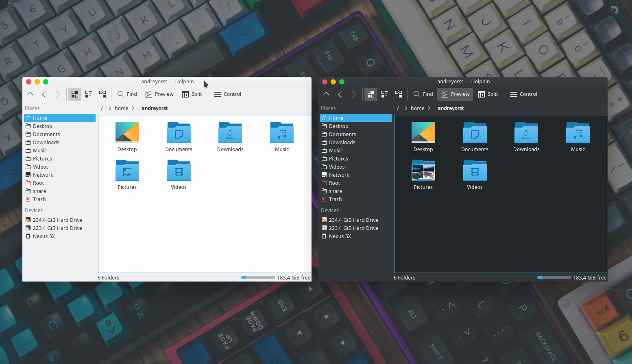Image resolution: width=632 pixels, height=364 pixels.
Task: Select Icons view mode in dark Dolphin window
Action: coord(371,94)
